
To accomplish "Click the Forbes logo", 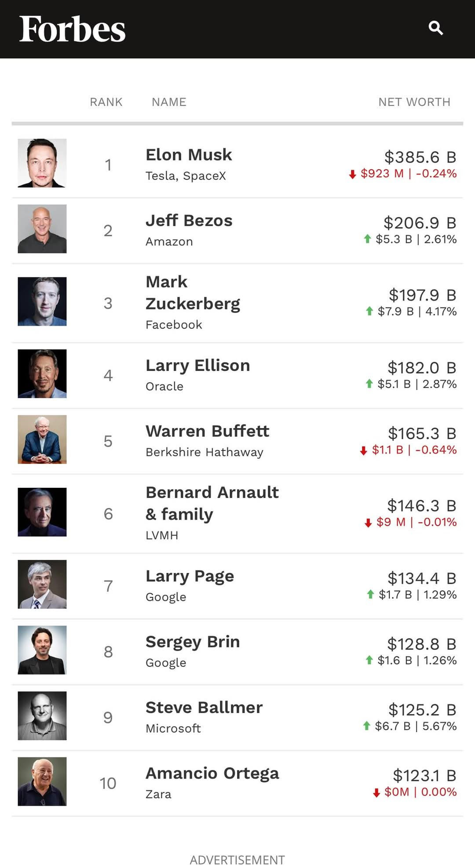I will [x=73, y=29].
